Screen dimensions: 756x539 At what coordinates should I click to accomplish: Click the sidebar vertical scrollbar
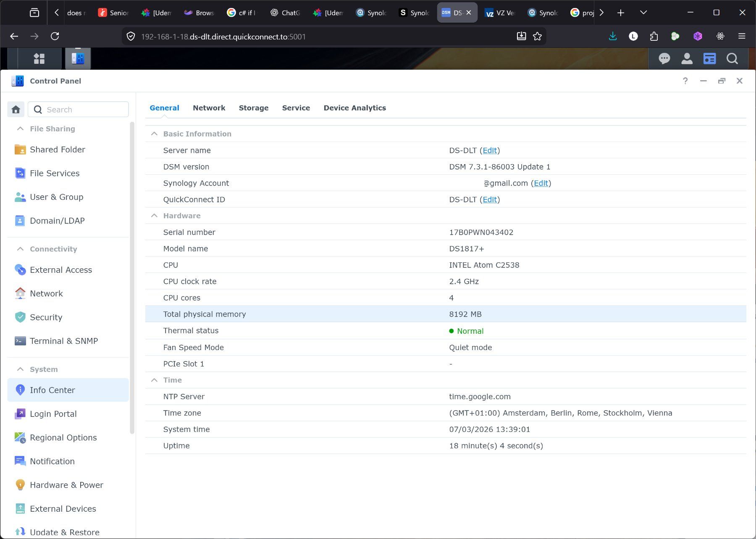tap(132, 277)
